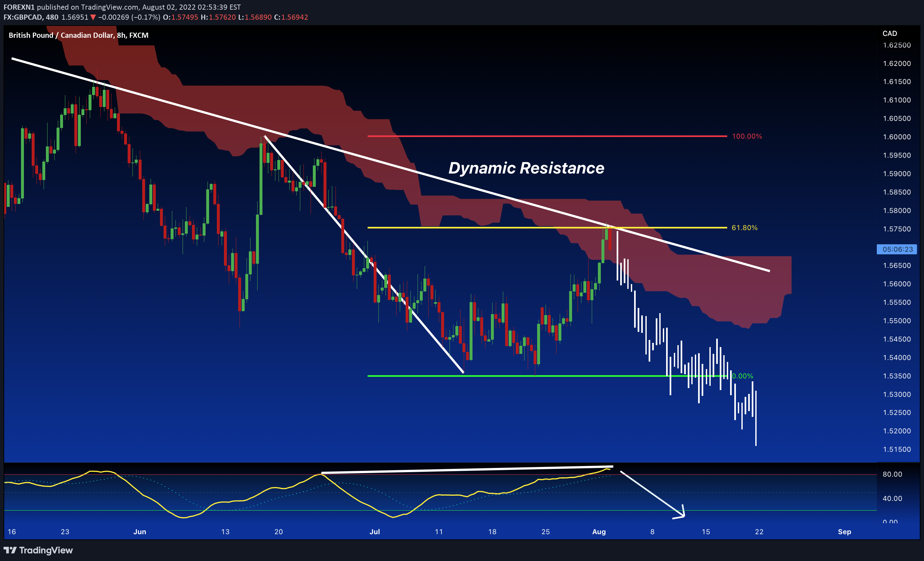Click the '23' date label on time axis

(x=65, y=531)
